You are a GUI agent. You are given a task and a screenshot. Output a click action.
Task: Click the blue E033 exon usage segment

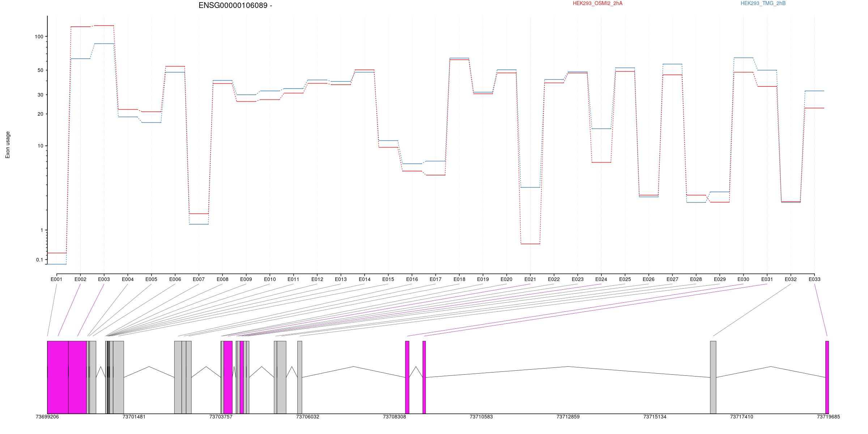(x=814, y=91)
